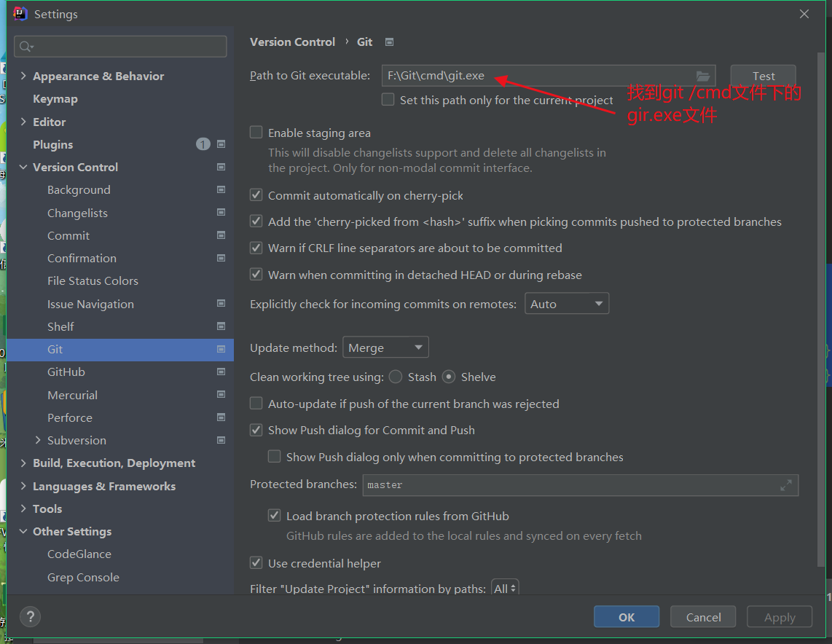Open Grep Console settings
832x644 pixels.
(x=83, y=577)
